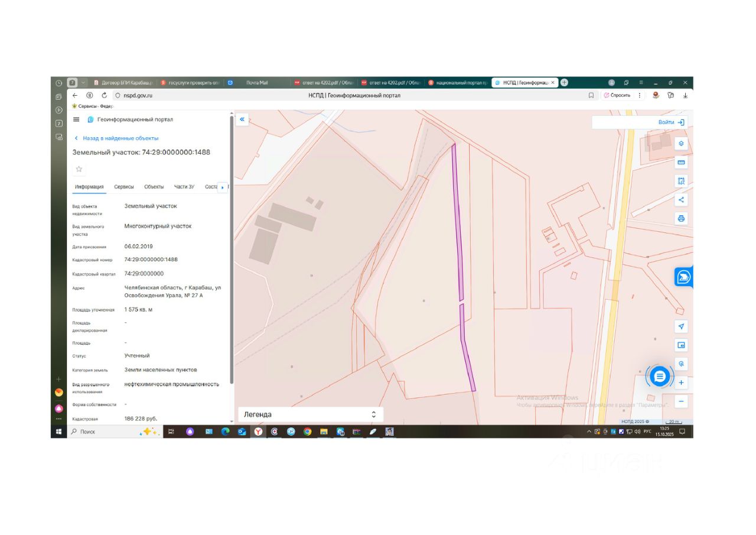756x535 pixels.
Task: Switch to Почта Mail browser tab
Action: pos(257,83)
